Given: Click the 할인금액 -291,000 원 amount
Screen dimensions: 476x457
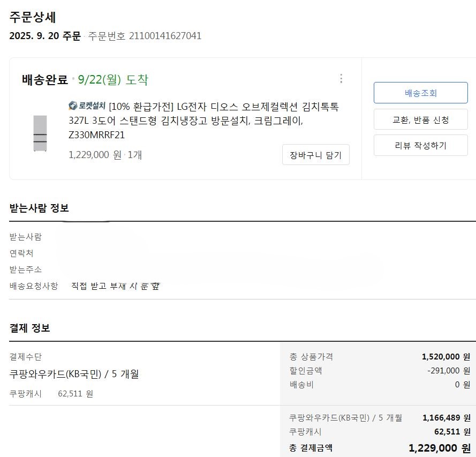Looking at the screenshot, I should [449, 371].
